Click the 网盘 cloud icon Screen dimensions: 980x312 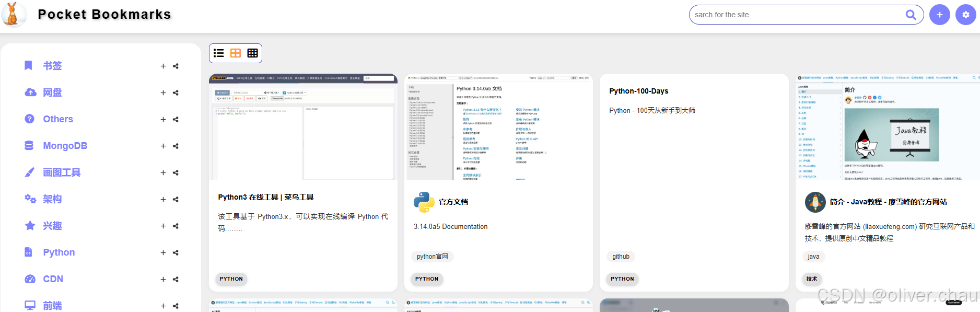pyautogui.click(x=30, y=93)
